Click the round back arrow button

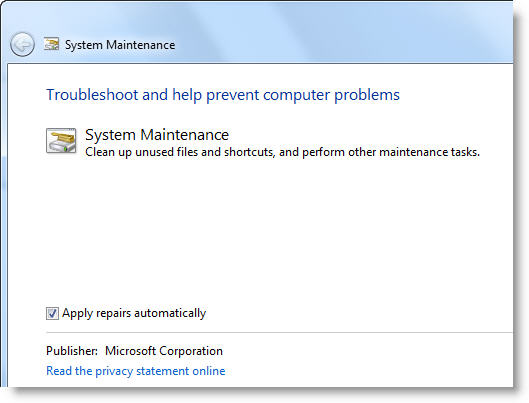[22, 44]
